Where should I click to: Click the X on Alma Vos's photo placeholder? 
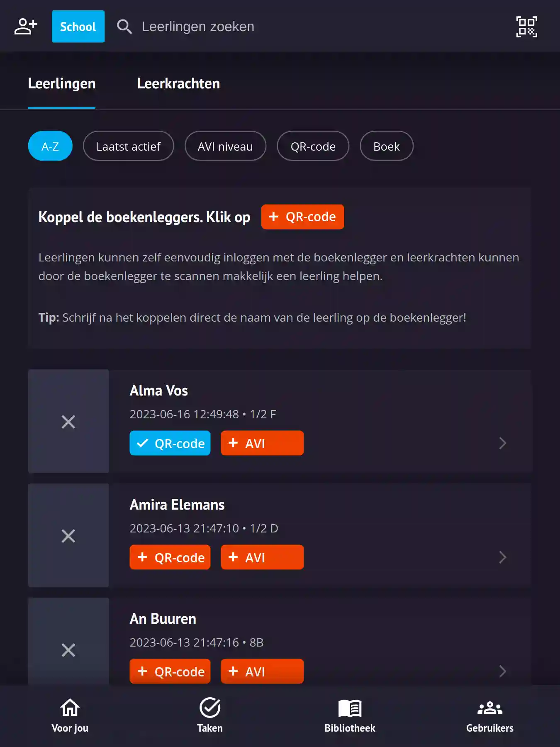68,422
